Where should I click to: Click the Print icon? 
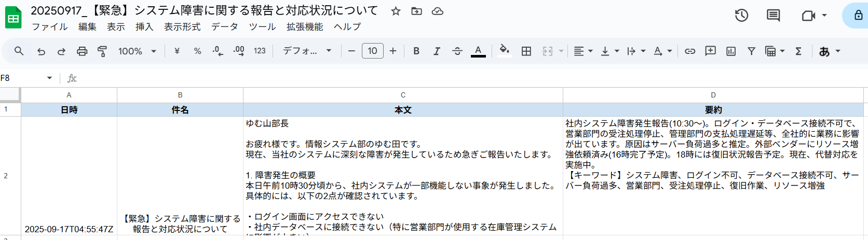click(82, 51)
